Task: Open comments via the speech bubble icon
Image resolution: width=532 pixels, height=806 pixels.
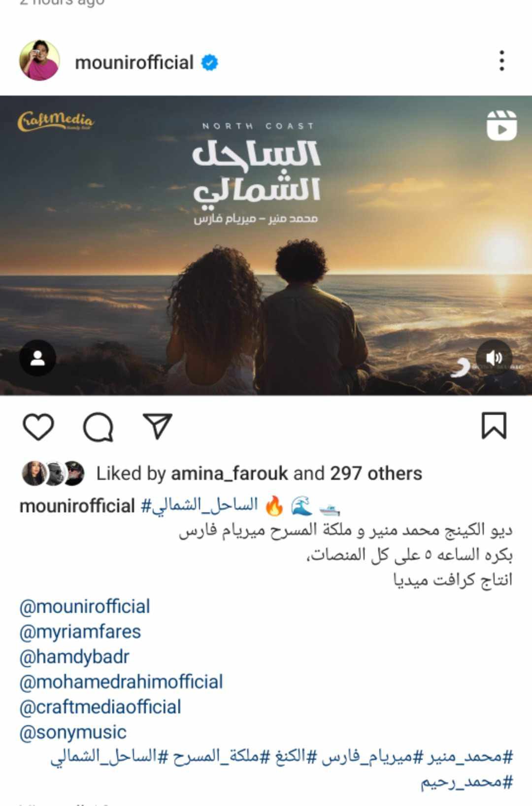Action: click(99, 427)
